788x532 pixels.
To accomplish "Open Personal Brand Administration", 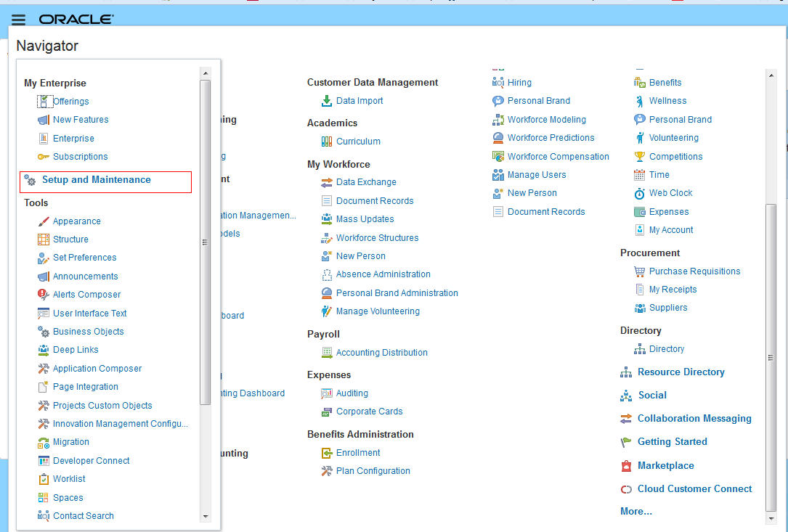I will [x=397, y=293].
